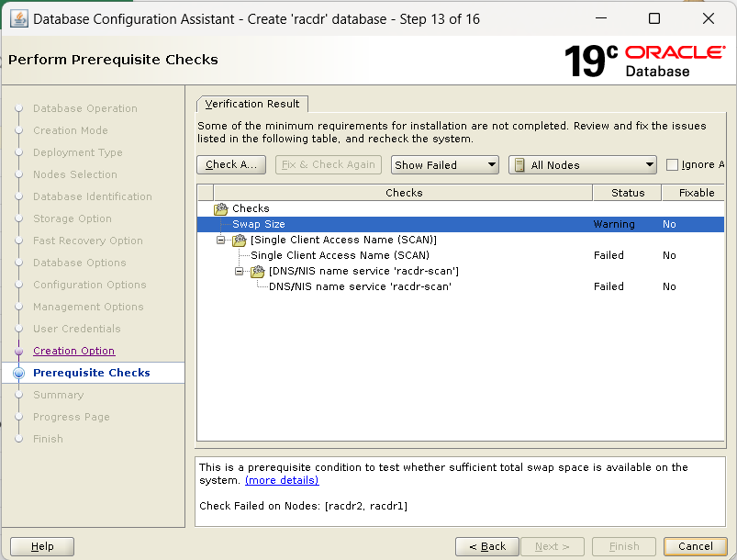Click the Nodes Selection step label
737x560 pixels.
(x=75, y=175)
